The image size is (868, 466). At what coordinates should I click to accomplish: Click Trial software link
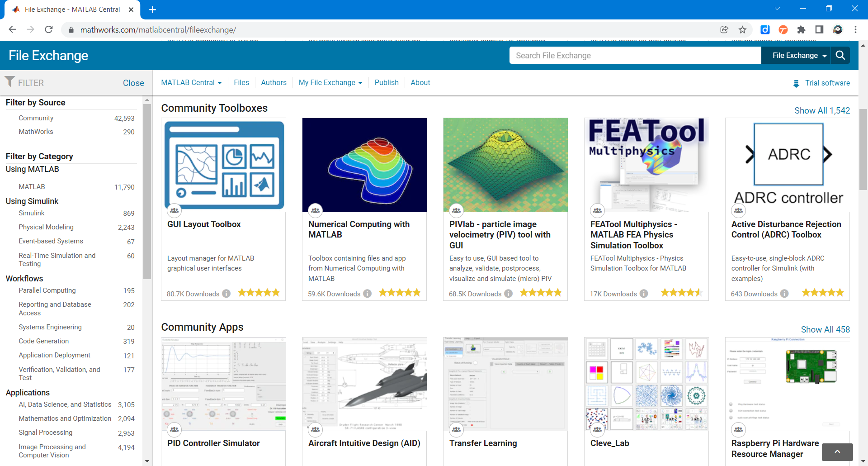(x=827, y=83)
